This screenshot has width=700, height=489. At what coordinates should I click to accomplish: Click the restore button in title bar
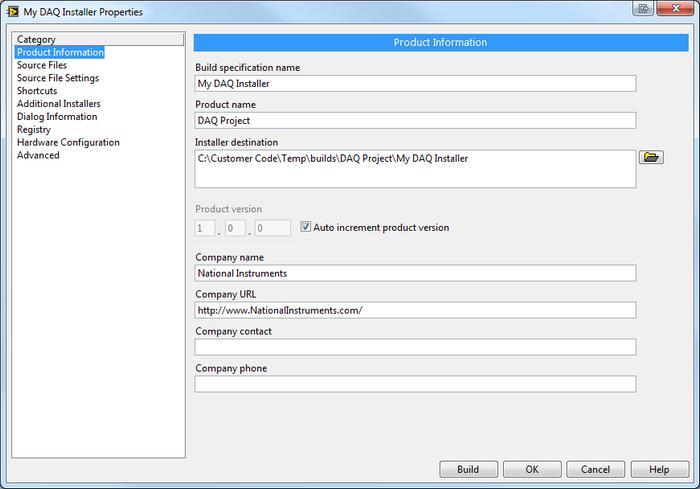click(x=643, y=8)
